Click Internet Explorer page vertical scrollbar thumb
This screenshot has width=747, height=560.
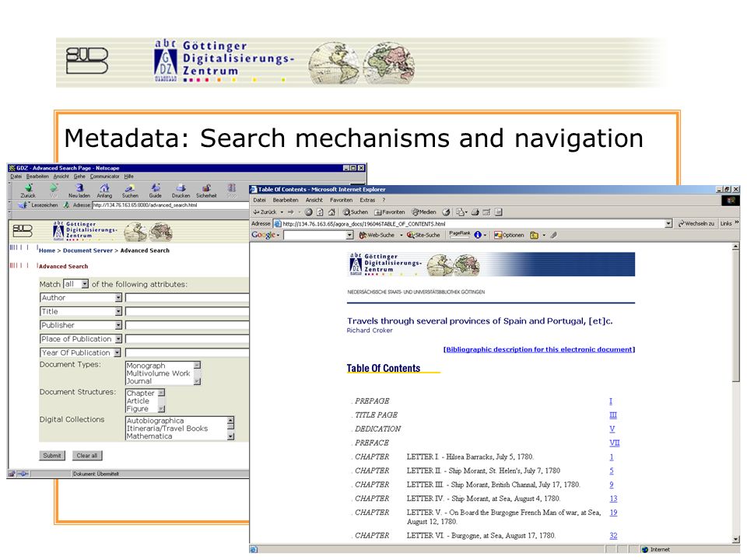[735, 317]
